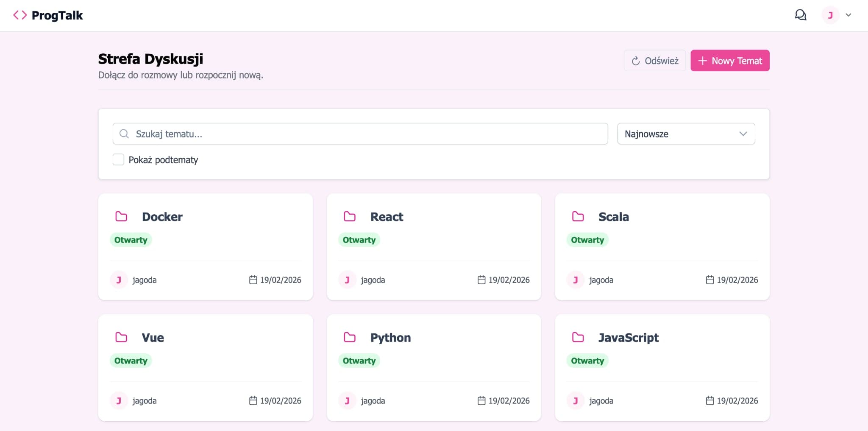Open the Najnowsze sort dropdown
Image resolution: width=868 pixels, height=431 pixels.
686,134
